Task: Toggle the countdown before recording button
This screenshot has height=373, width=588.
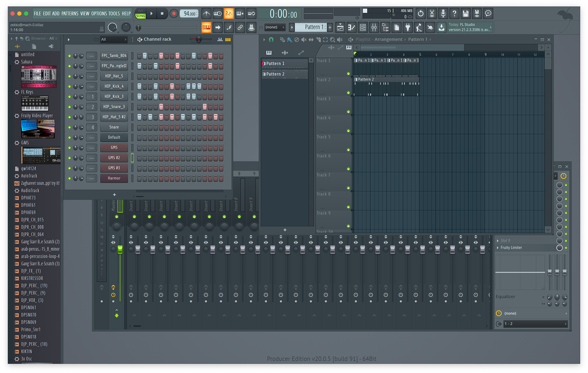Action: click(x=229, y=13)
